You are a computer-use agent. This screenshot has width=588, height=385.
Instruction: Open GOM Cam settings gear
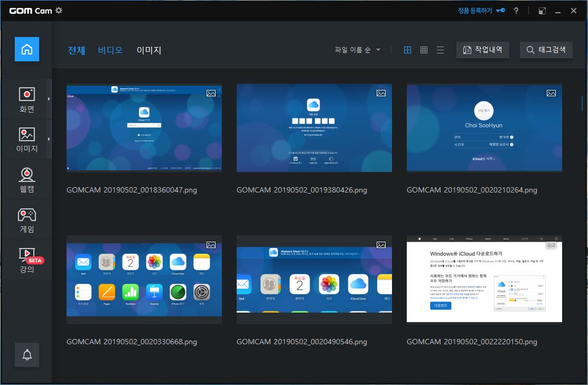(x=59, y=11)
